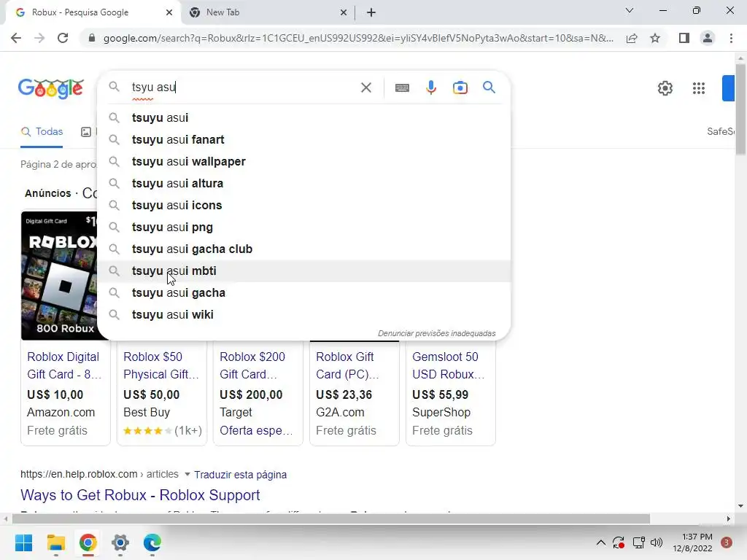747x560 pixels.
Task: Open Roblox $50 Physical Gift listing
Action: [x=161, y=366]
